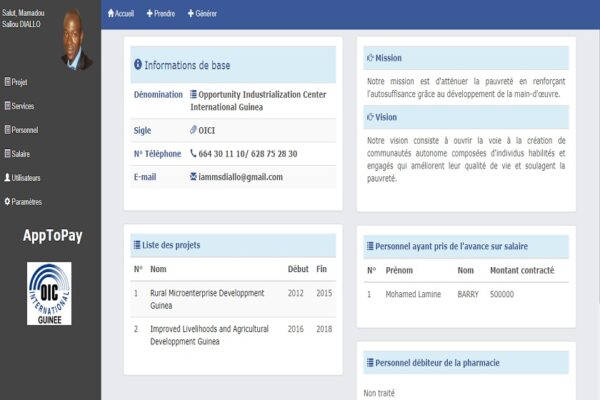Open Utilisateurs in the sidebar

click(x=22, y=178)
